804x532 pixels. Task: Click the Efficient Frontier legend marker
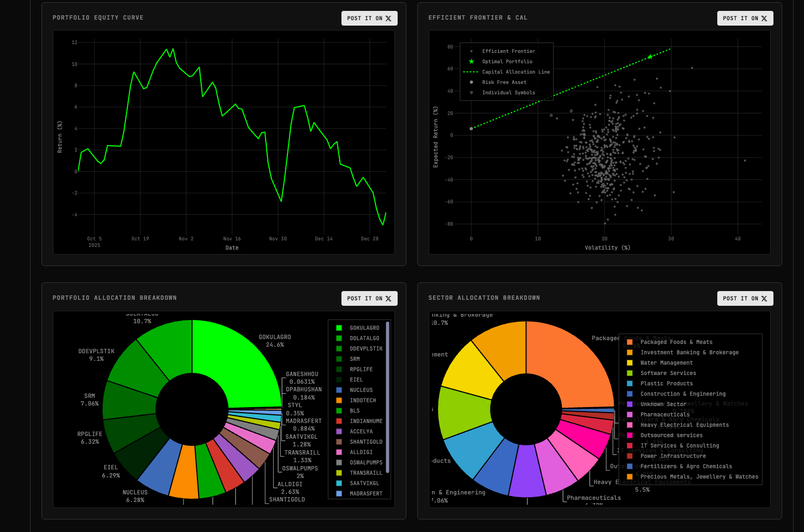(471, 51)
